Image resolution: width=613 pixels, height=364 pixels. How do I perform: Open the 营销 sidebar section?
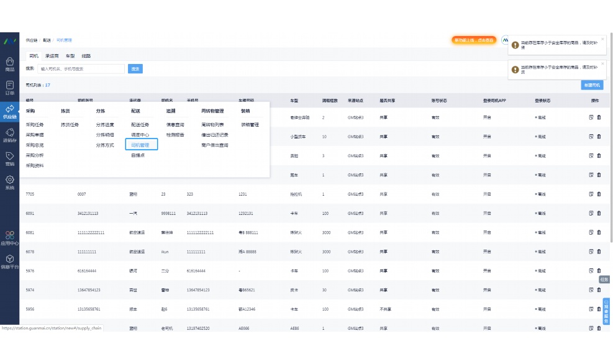(9, 158)
